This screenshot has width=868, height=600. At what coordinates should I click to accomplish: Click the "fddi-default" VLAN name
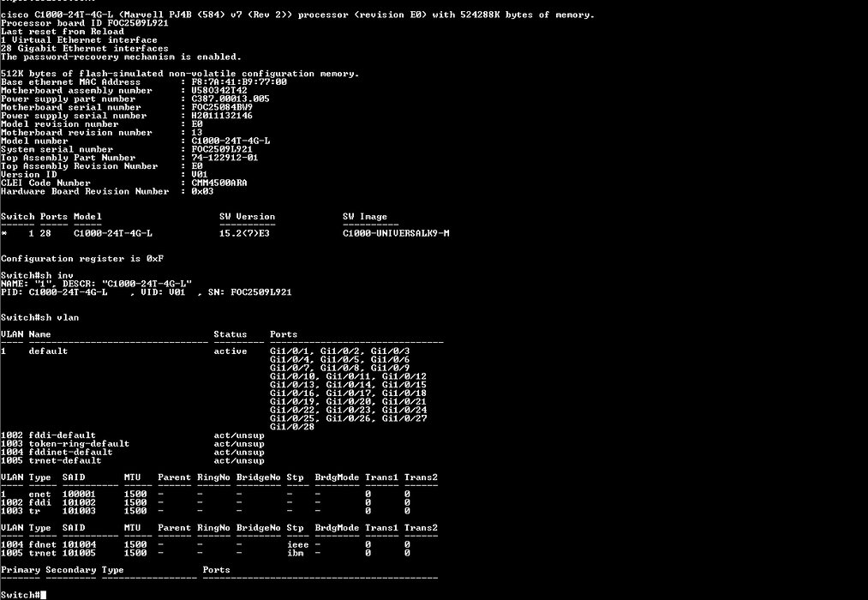click(62, 435)
